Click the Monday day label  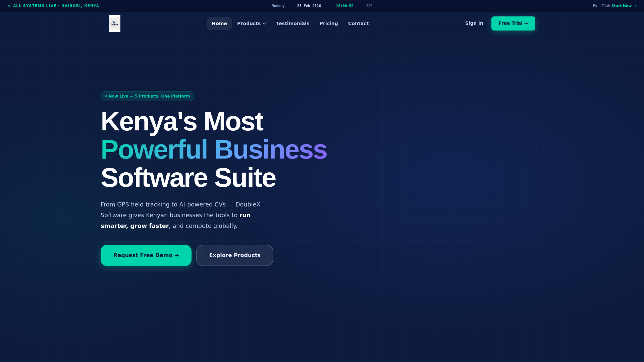278,6
